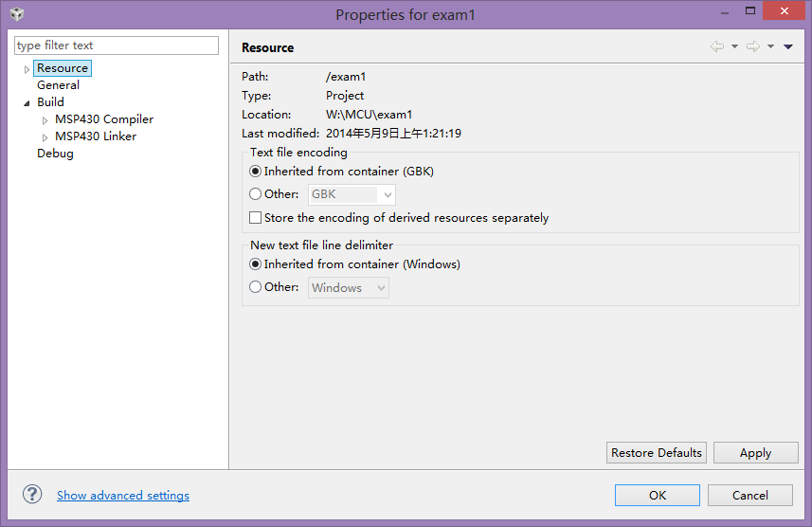Select Debug in the properties tree
Image resolution: width=812 pixels, height=527 pixels.
55,154
